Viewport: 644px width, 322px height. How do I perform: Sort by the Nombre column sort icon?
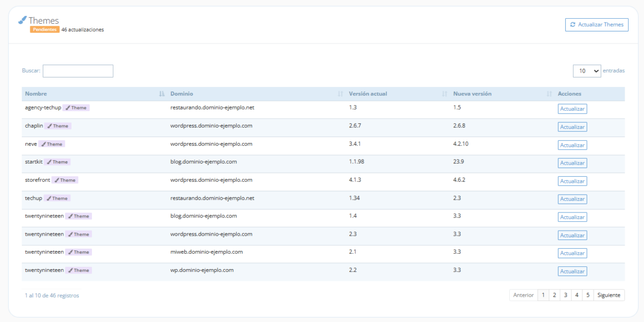pos(161,94)
